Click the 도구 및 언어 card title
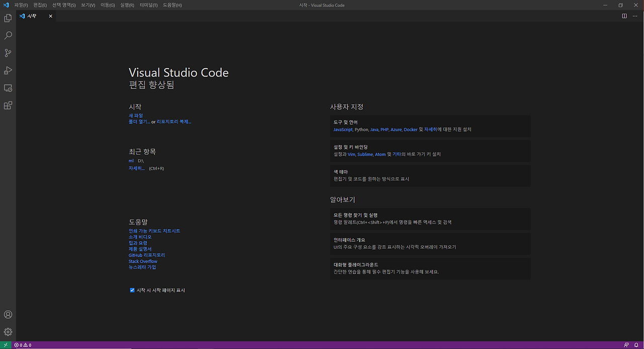 pos(345,122)
